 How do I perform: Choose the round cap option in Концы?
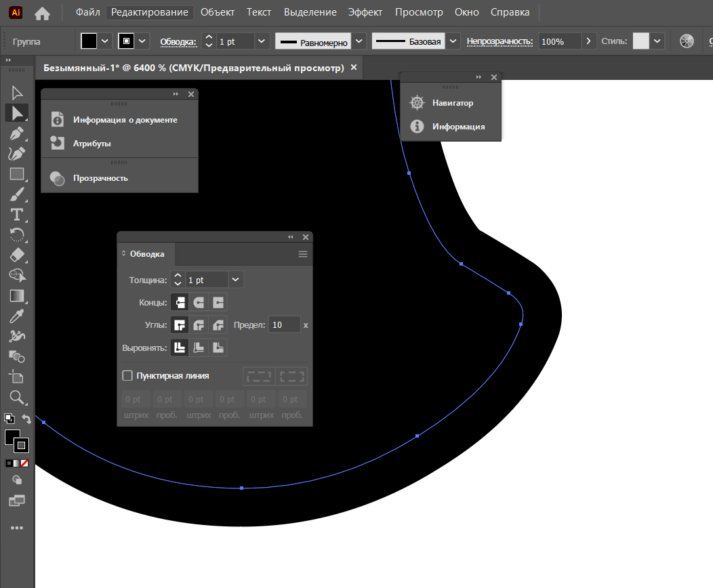tap(199, 302)
